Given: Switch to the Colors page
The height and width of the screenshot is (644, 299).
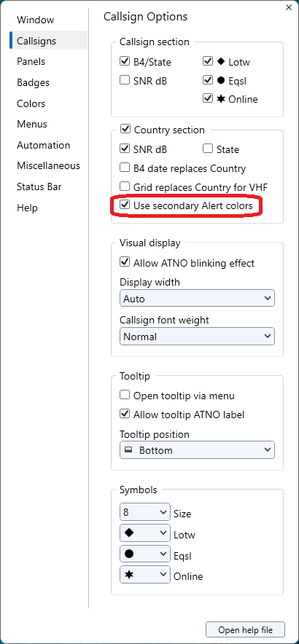Looking at the screenshot, I should click(x=31, y=103).
